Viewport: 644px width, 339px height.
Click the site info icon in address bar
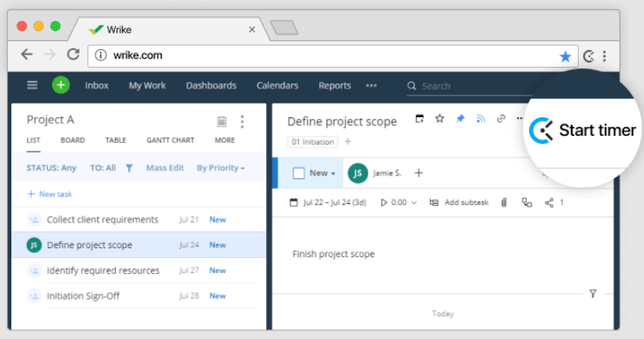coord(100,55)
